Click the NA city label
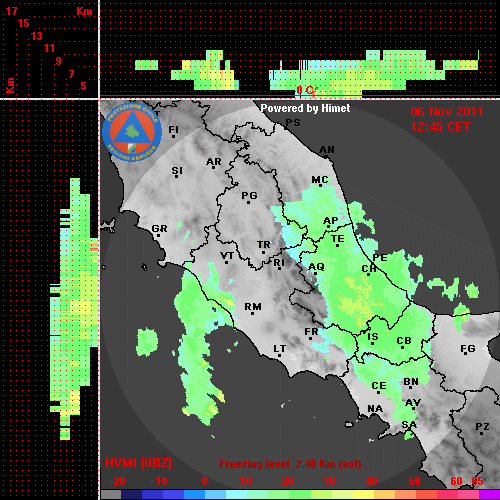500x500 pixels. tap(375, 408)
